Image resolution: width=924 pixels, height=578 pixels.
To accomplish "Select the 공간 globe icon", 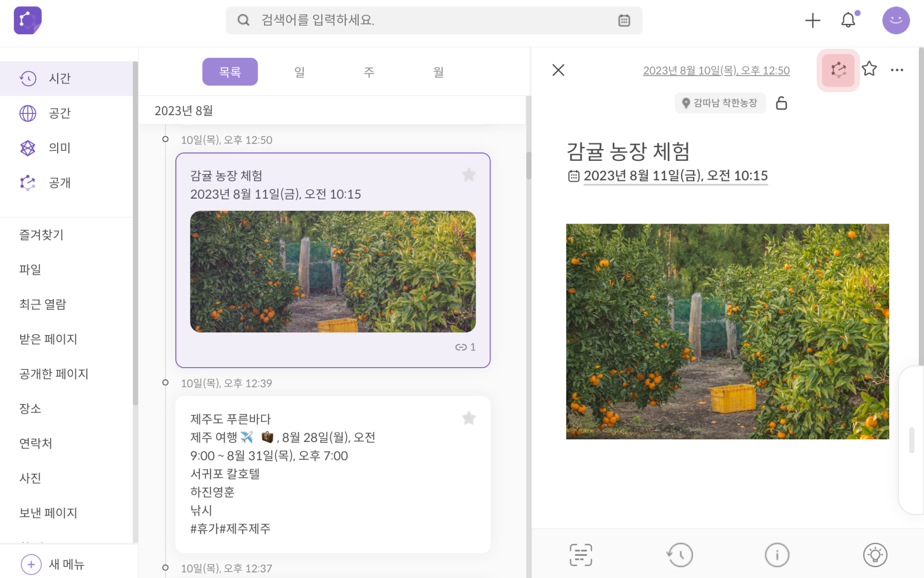I will point(28,113).
